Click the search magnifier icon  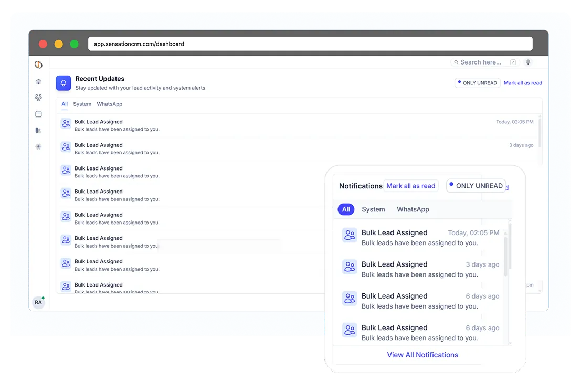click(456, 62)
